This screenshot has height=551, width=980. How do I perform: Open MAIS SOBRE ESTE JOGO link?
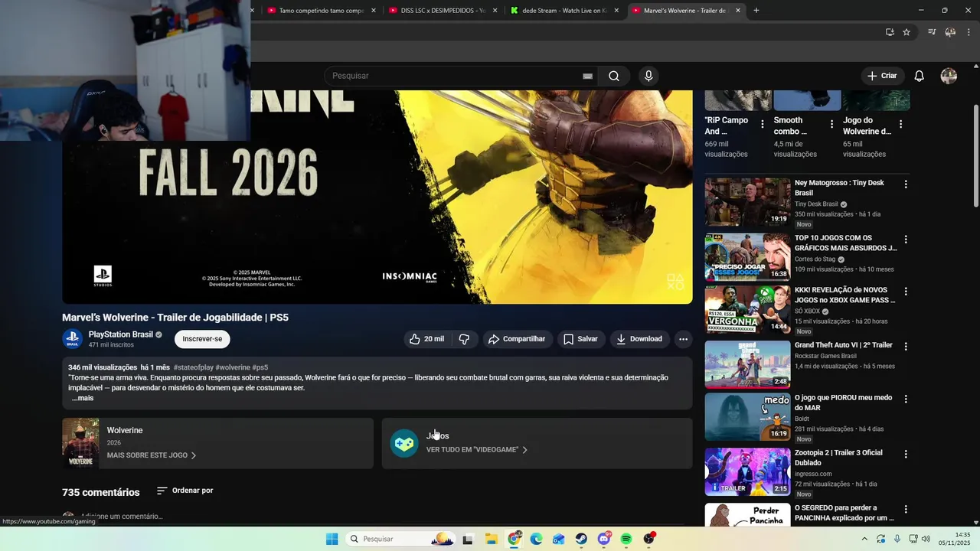point(152,455)
